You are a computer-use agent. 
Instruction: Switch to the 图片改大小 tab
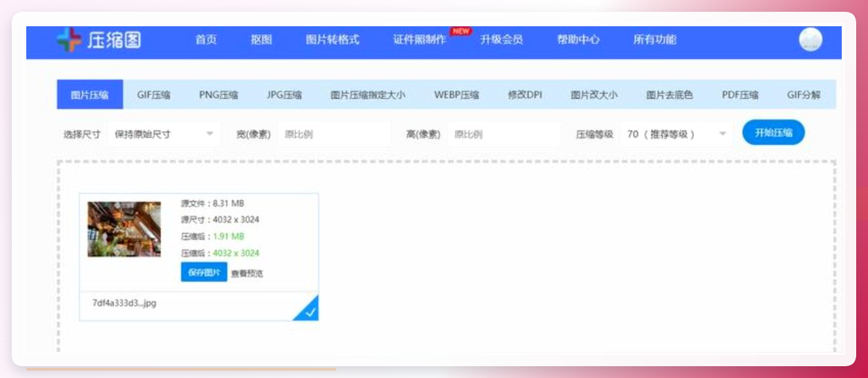click(594, 94)
